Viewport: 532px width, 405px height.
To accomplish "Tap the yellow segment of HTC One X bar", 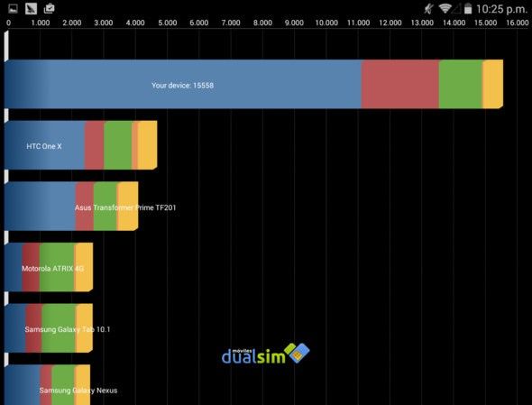I will [x=147, y=145].
